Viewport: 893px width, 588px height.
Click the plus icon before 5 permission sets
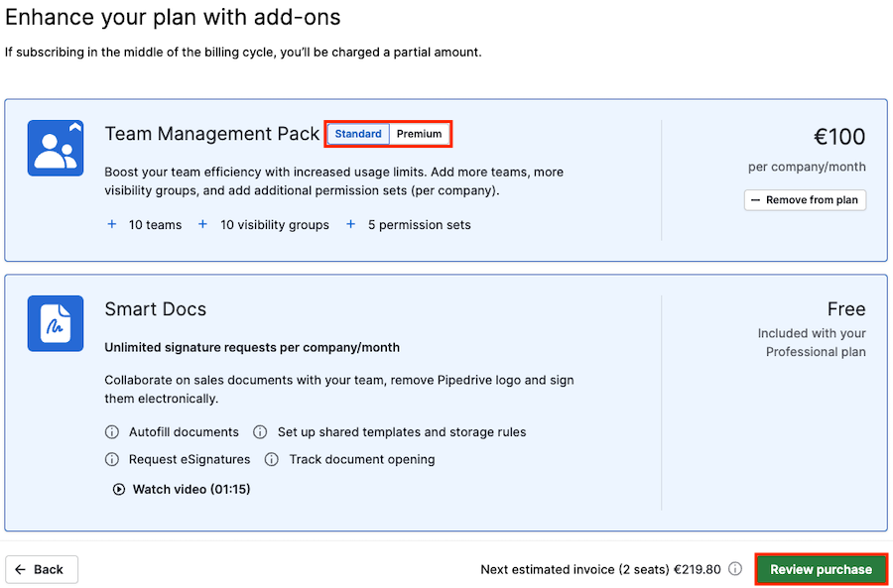click(351, 225)
